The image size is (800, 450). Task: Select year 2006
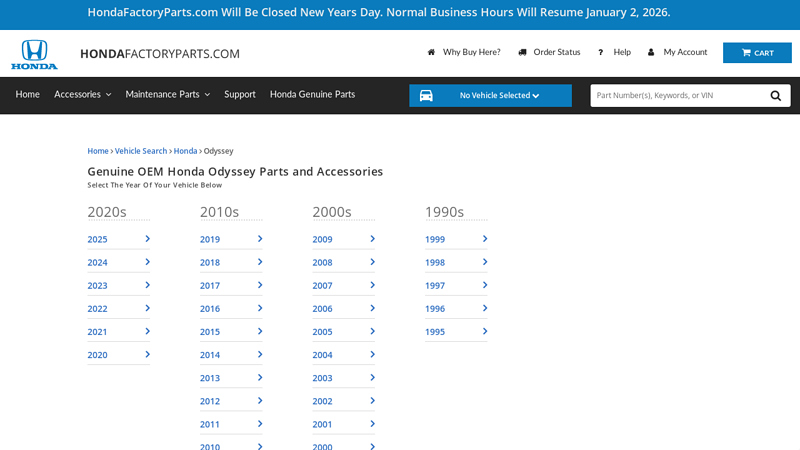(322, 309)
